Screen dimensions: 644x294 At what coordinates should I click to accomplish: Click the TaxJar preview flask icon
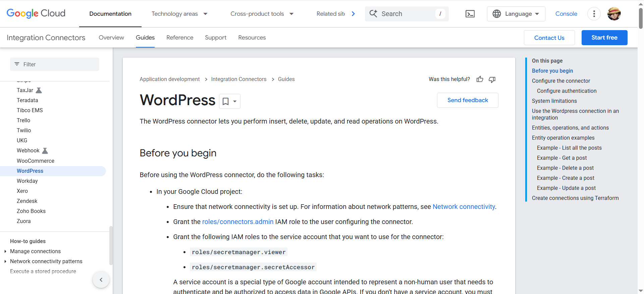pos(39,90)
